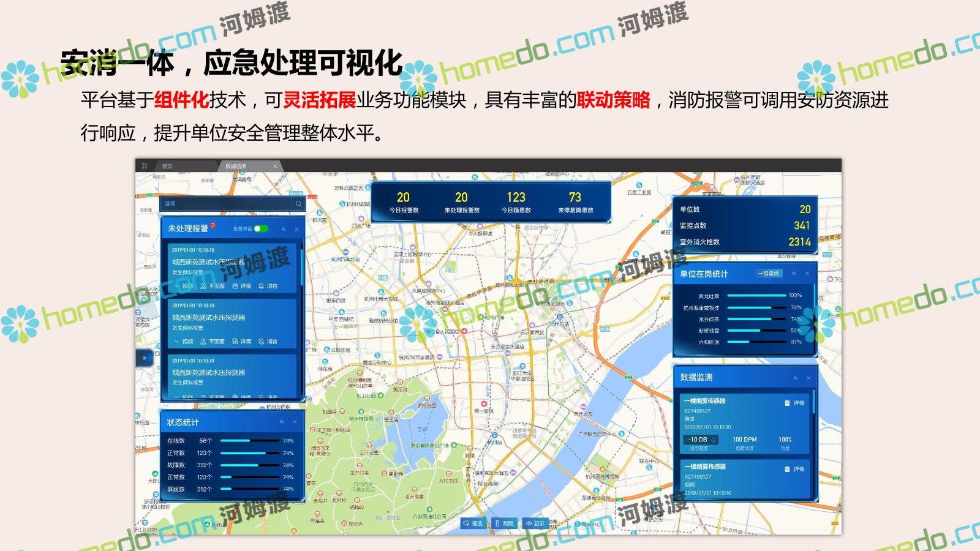The width and height of the screenshot is (980, 551).
Task: Expand the left side double-arrow panel button
Action: point(145,358)
